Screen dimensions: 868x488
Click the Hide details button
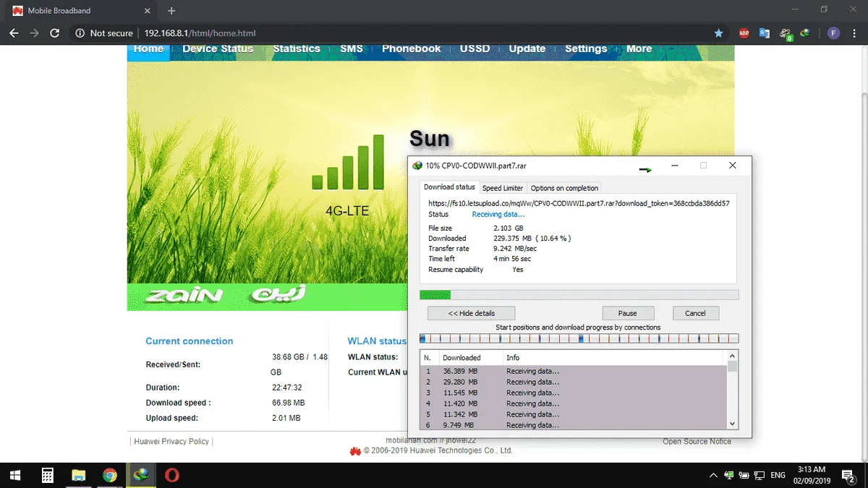tap(472, 313)
